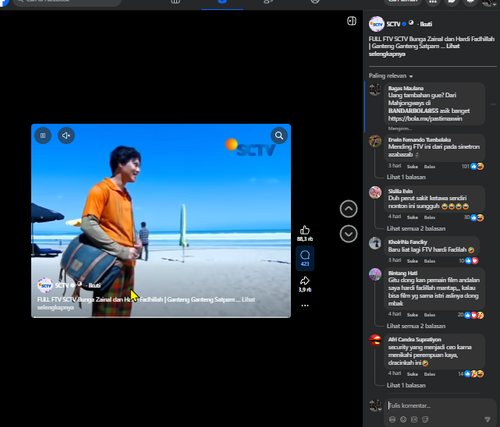Open SCTV avatar in the comments panel header
Viewport: 500px width, 427px height.
376,24
